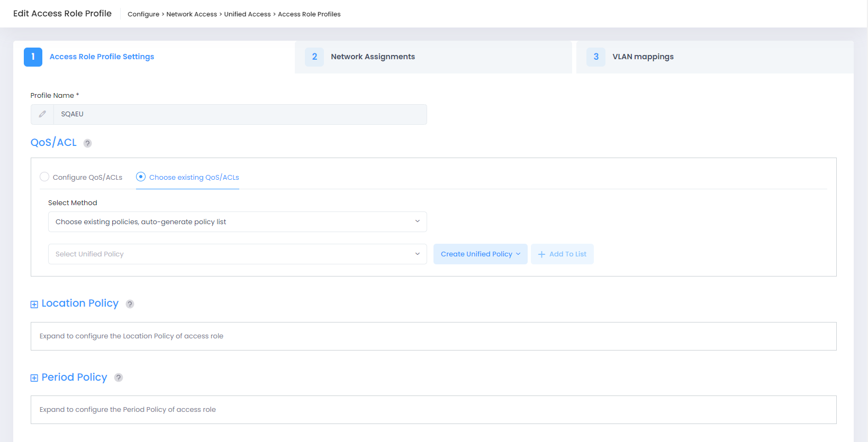Click Network Access in the breadcrumb

(x=192, y=14)
